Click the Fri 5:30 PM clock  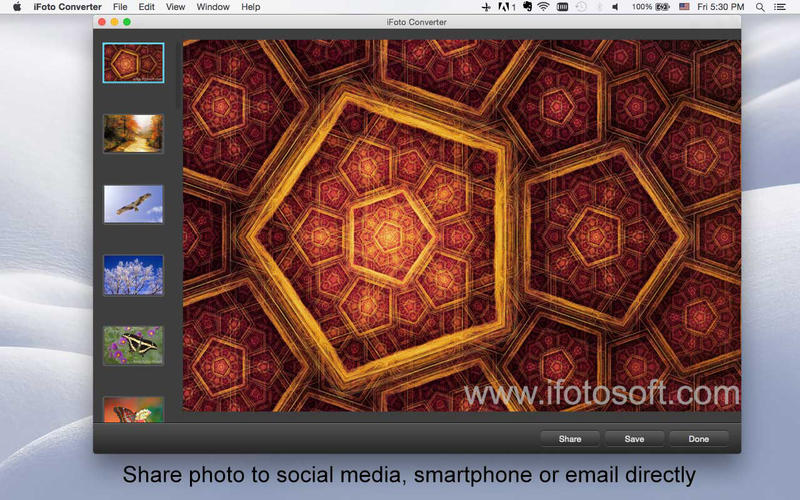coord(721,7)
